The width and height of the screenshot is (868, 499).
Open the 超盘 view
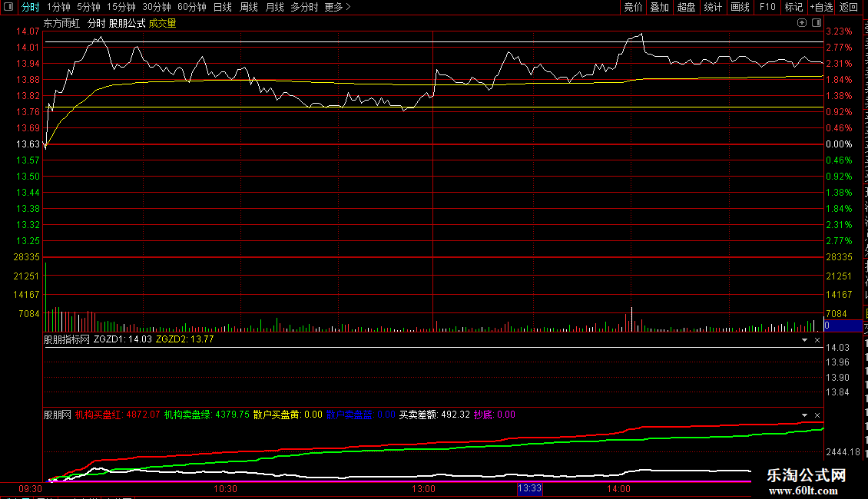[x=687, y=7]
